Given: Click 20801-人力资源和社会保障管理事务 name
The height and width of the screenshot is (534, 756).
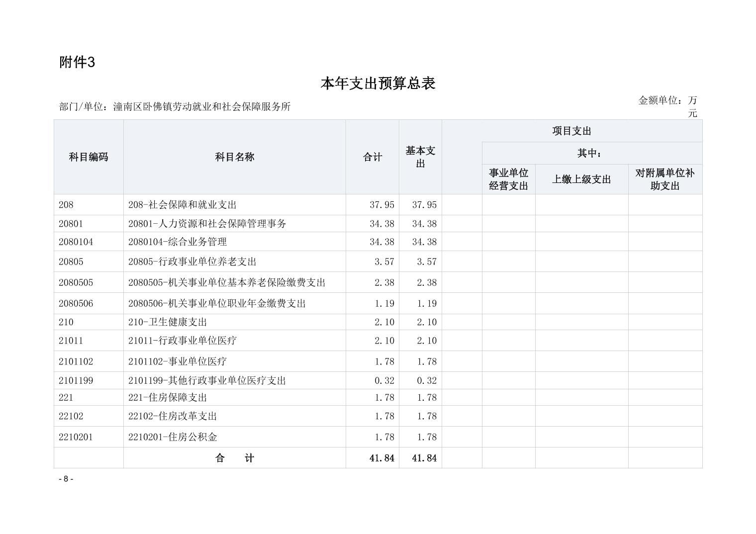Looking at the screenshot, I should 207,224.
